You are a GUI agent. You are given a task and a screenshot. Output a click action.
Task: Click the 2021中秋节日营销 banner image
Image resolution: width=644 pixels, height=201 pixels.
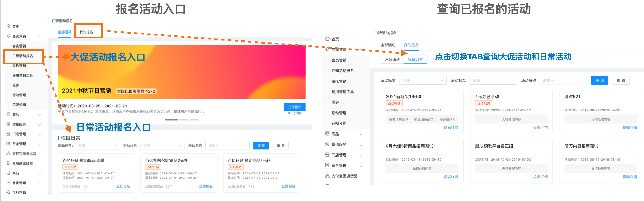tap(182, 72)
